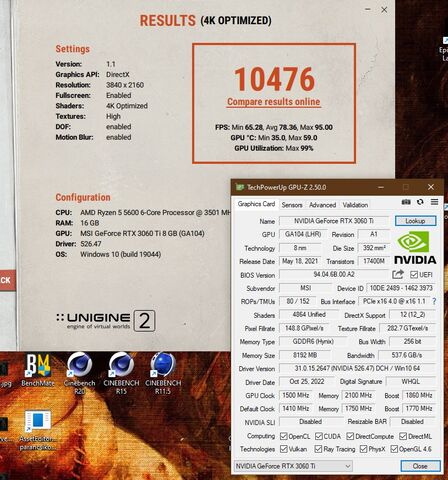The image size is (448, 480).
Task: Toggle the DirectML checkbox
Action: tap(403, 436)
